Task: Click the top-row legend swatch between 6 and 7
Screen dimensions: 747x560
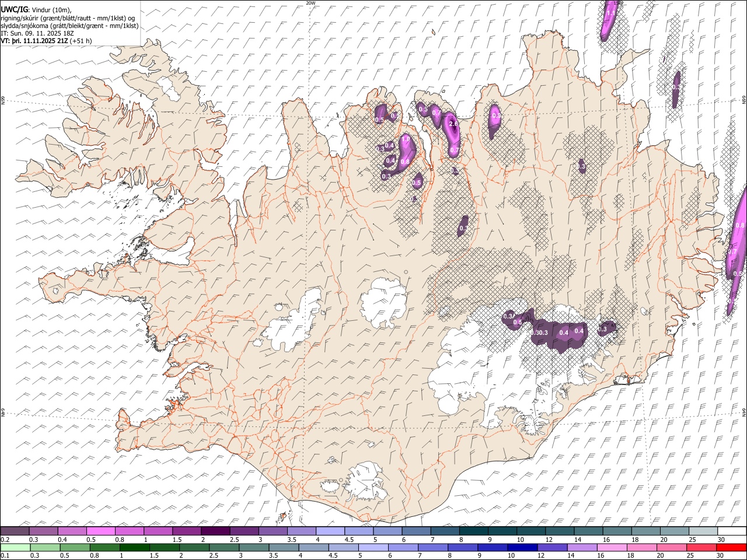Action: pos(416,531)
